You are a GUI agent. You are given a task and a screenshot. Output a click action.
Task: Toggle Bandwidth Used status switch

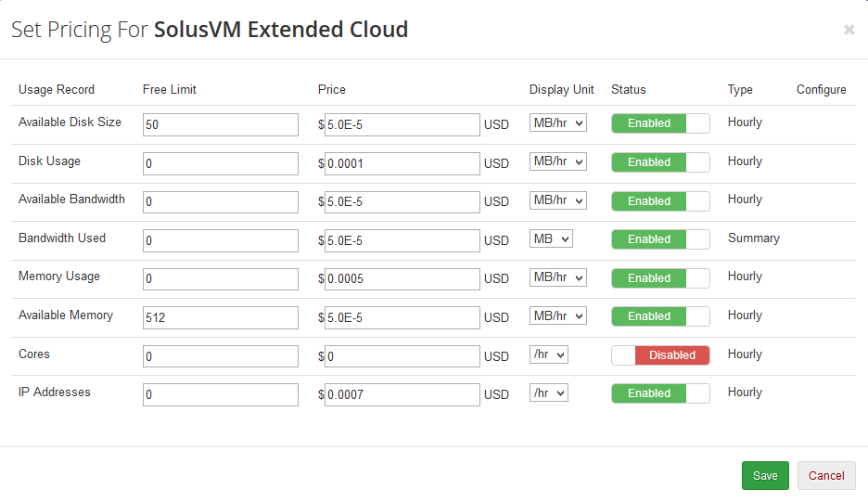click(660, 238)
